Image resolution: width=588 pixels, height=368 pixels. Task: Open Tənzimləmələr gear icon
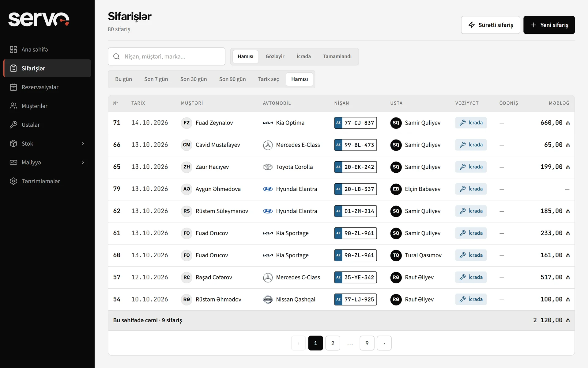click(13, 181)
